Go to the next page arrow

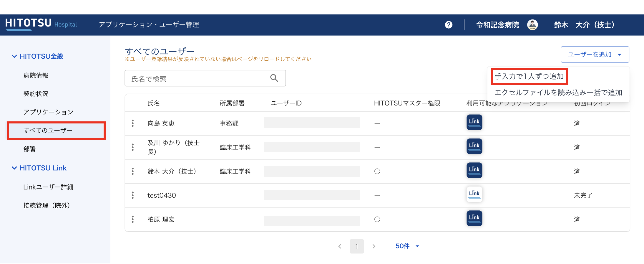(374, 246)
